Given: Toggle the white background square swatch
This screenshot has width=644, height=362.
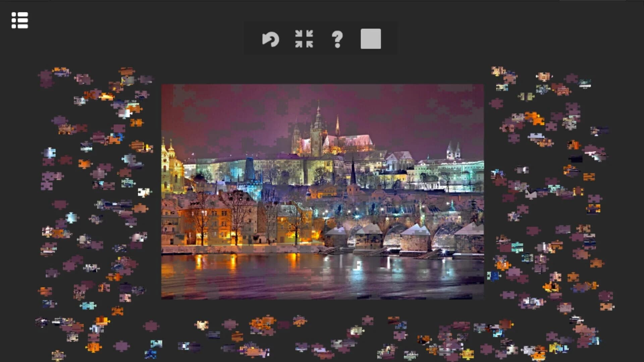Looking at the screenshot, I should [371, 39].
